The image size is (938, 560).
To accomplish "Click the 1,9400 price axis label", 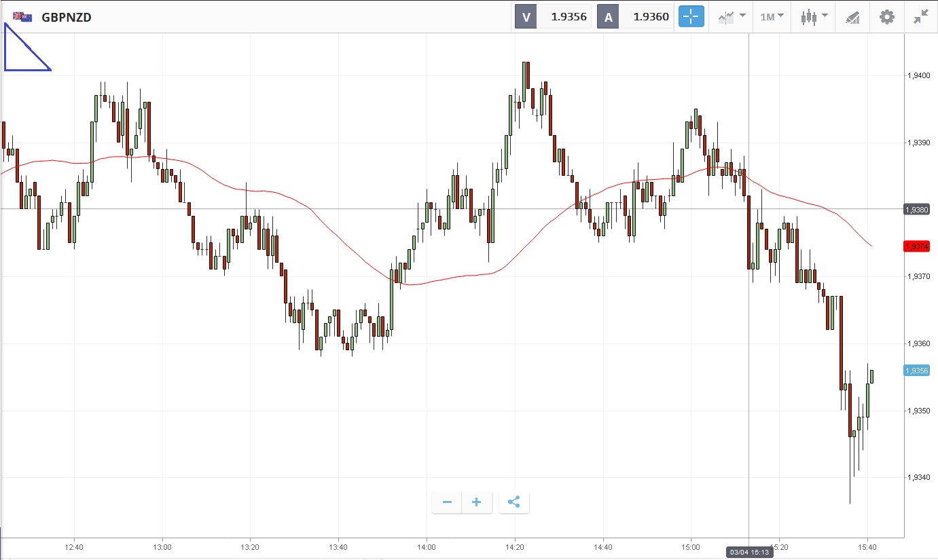I will click(918, 76).
